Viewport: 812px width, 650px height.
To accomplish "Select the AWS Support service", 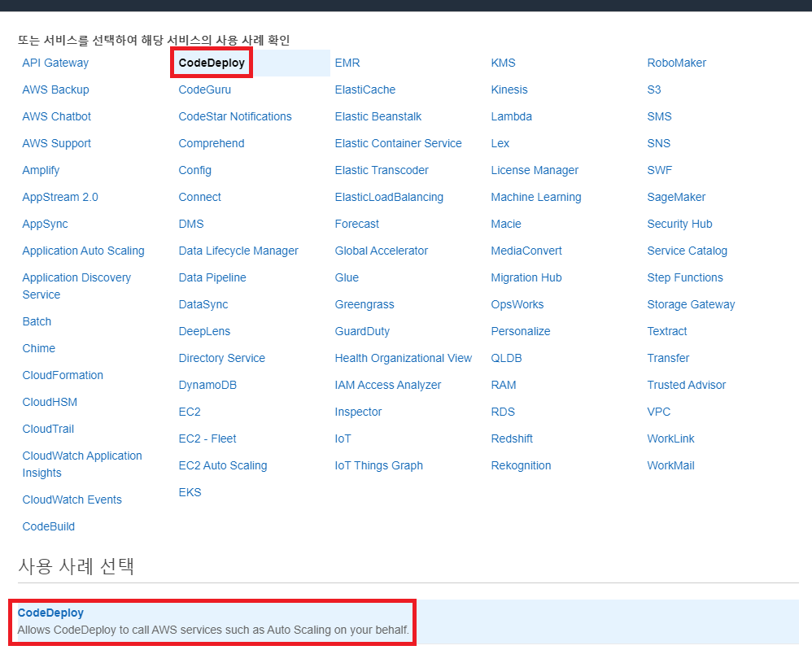I will click(x=56, y=143).
